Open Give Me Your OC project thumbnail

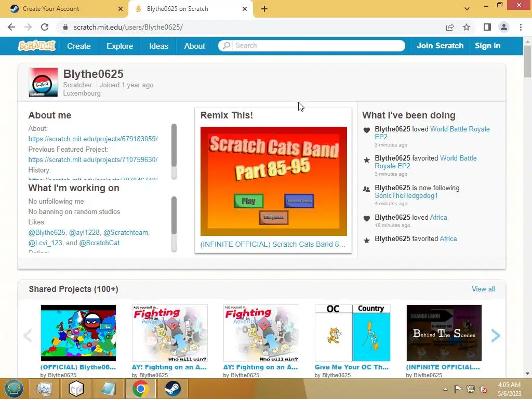point(353,333)
